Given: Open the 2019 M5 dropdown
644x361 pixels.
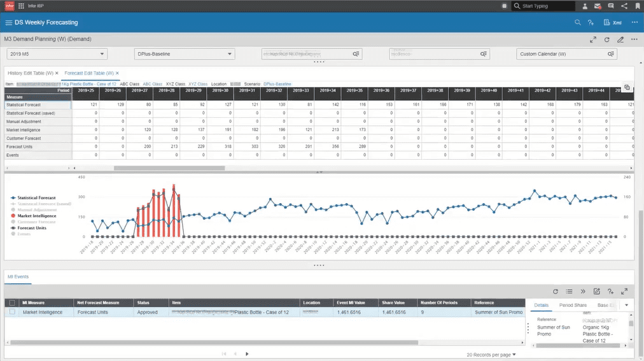Looking at the screenshot, I should tap(57, 54).
